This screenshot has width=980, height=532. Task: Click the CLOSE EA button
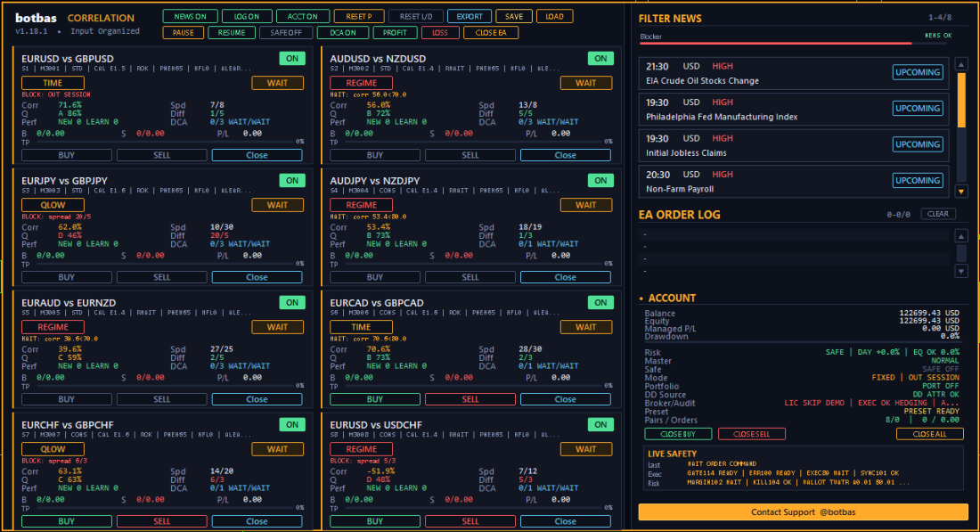[x=491, y=32]
